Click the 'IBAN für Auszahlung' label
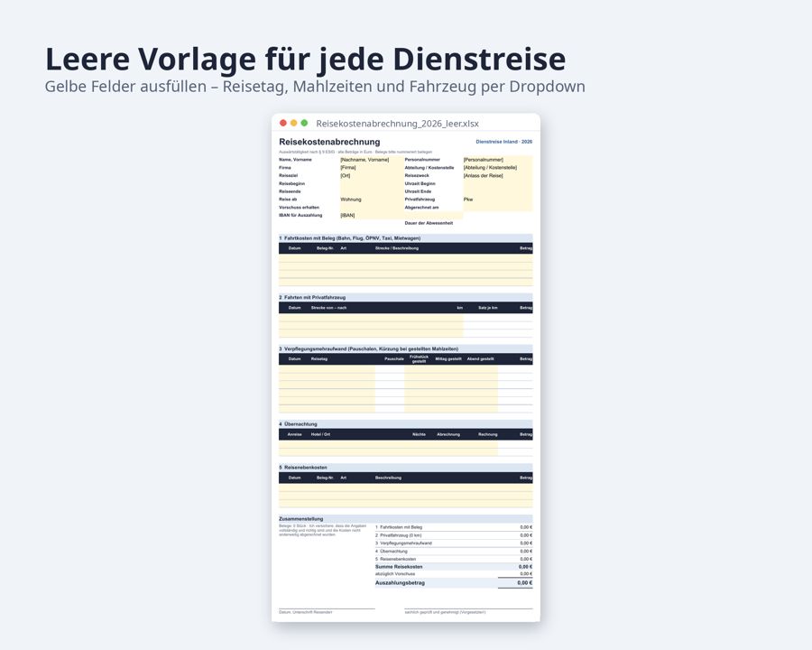The width and height of the screenshot is (812, 650). pos(300,215)
